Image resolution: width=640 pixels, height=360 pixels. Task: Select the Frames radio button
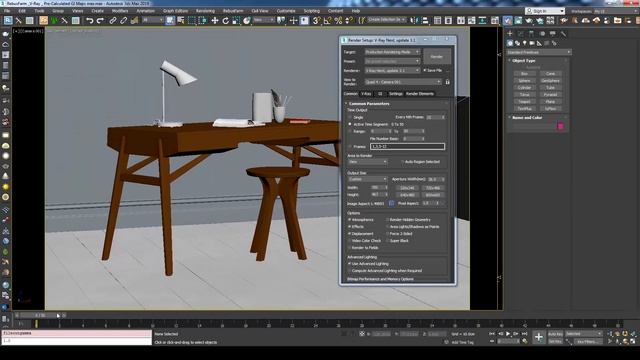point(350,147)
